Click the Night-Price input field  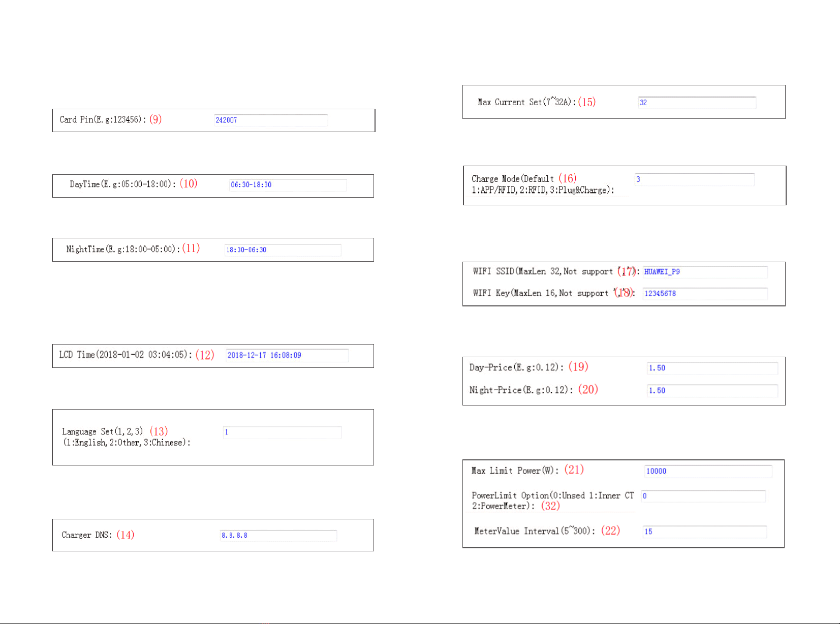(712, 391)
